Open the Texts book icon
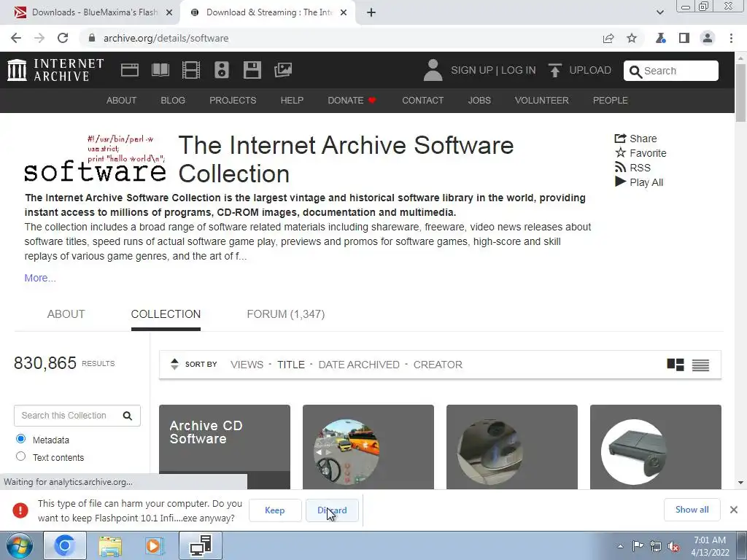Viewport: 747px width, 560px height. (x=160, y=70)
